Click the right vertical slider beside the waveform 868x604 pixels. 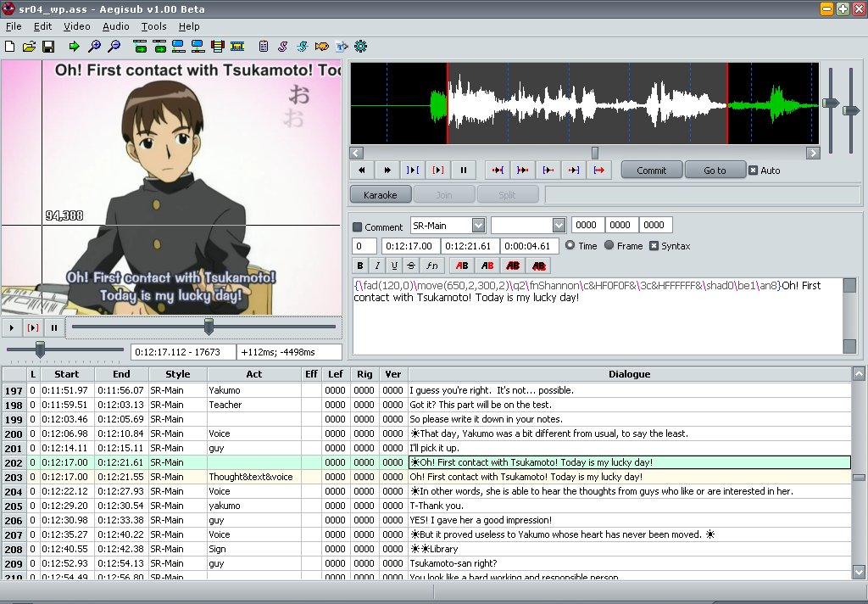pyautogui.click(x=851, y=110)
